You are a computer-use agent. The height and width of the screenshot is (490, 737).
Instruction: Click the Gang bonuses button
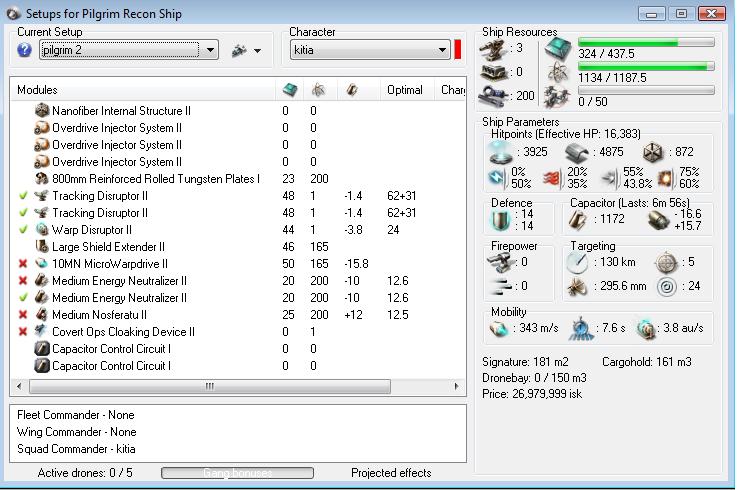tap(237, 473)
